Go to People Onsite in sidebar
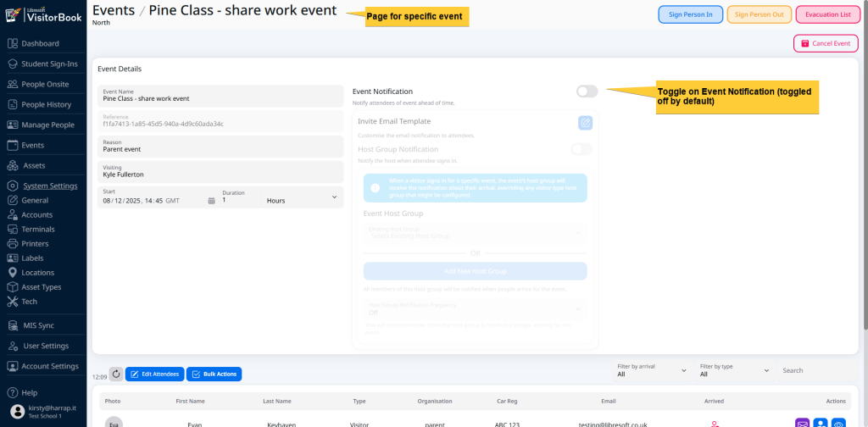The image size is (868, 427). [x=45, y=84]
